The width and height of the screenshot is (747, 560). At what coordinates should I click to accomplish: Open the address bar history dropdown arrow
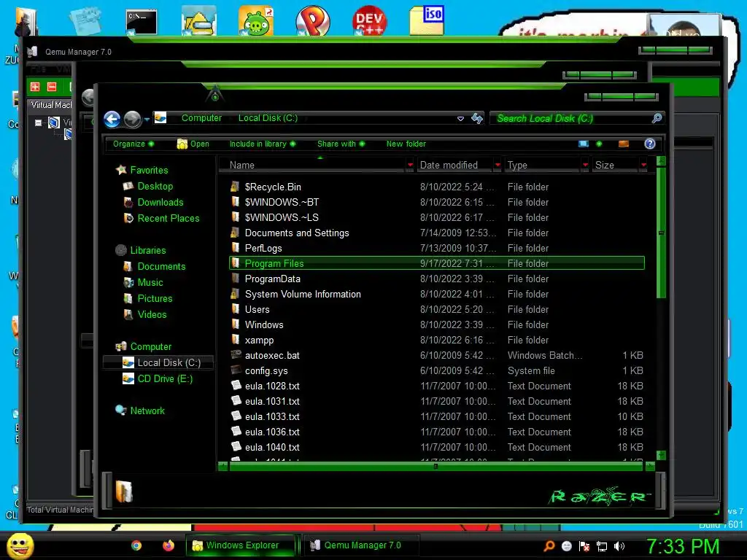click(461, 119)
